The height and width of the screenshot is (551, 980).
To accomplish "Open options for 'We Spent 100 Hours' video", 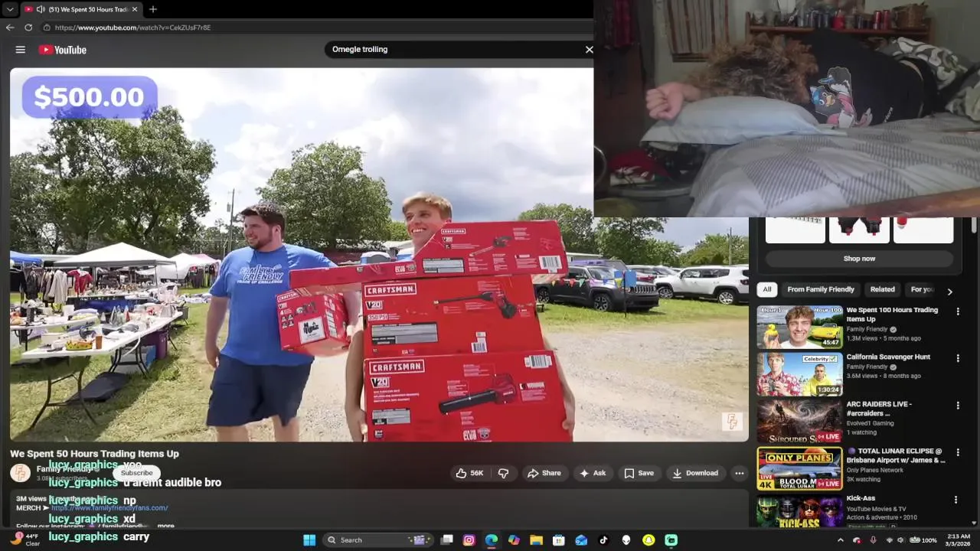I will coord(957,311).
